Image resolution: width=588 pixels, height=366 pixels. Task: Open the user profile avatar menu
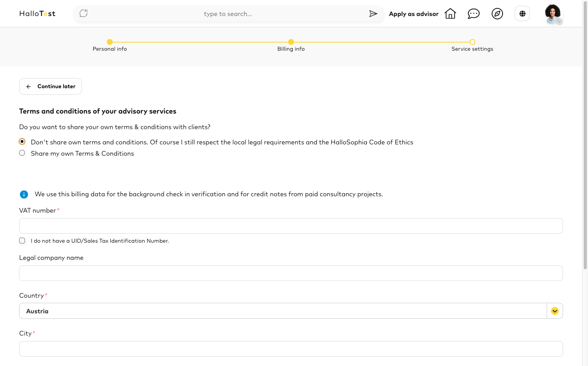coord(553,14)
